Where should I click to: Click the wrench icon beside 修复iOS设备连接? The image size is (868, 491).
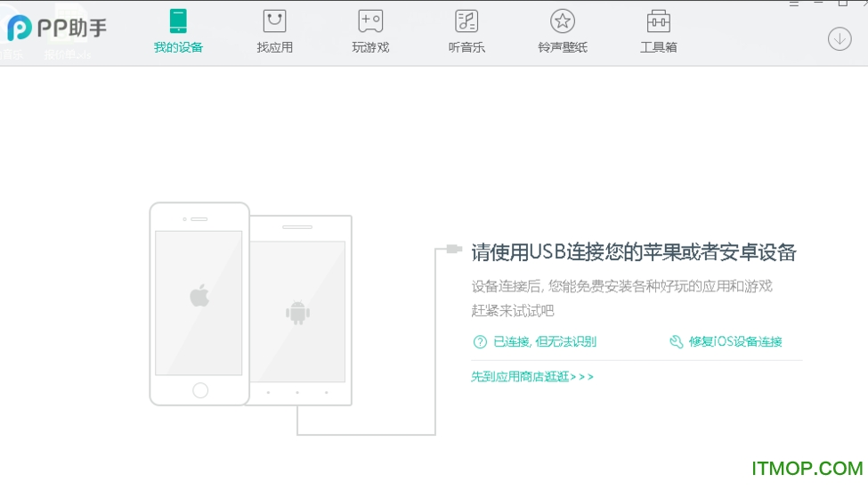pos(676,341)
